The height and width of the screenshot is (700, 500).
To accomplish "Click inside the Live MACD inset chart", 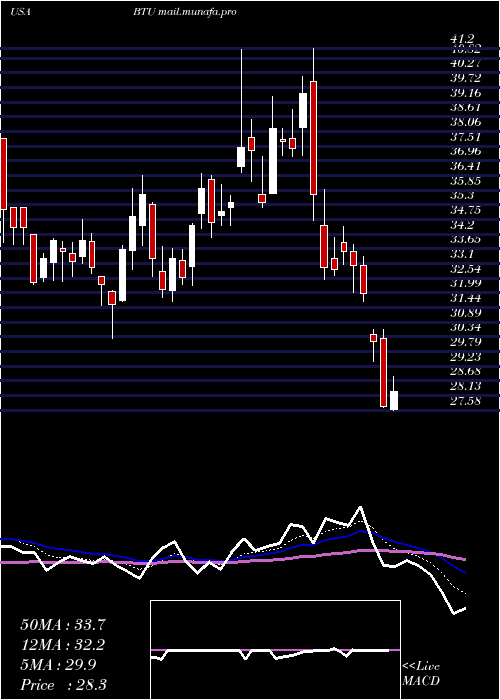I will tap(275, 650).
